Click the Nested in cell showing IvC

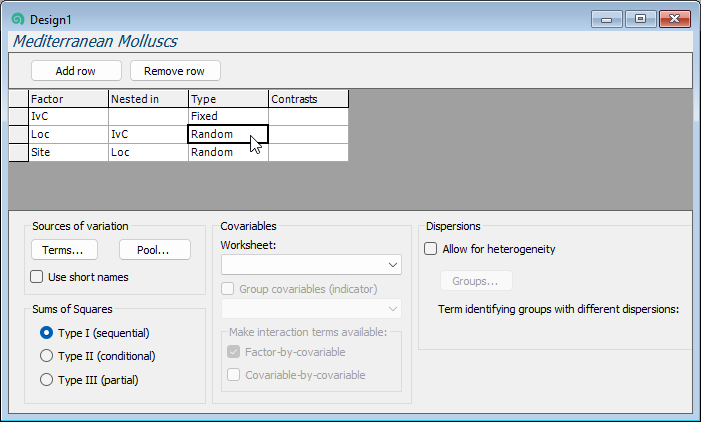(148, 134)
